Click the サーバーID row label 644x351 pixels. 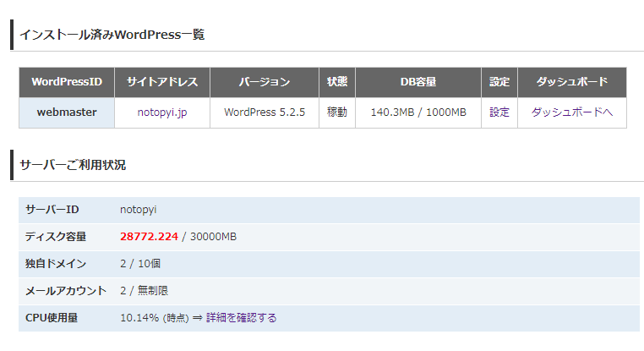click(52, 209)
